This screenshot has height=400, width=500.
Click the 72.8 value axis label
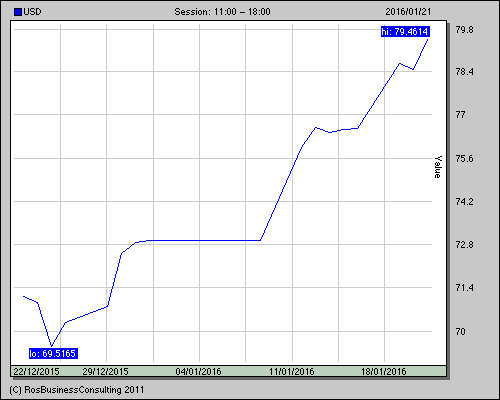pyautogui.click(x=464, y=245)
